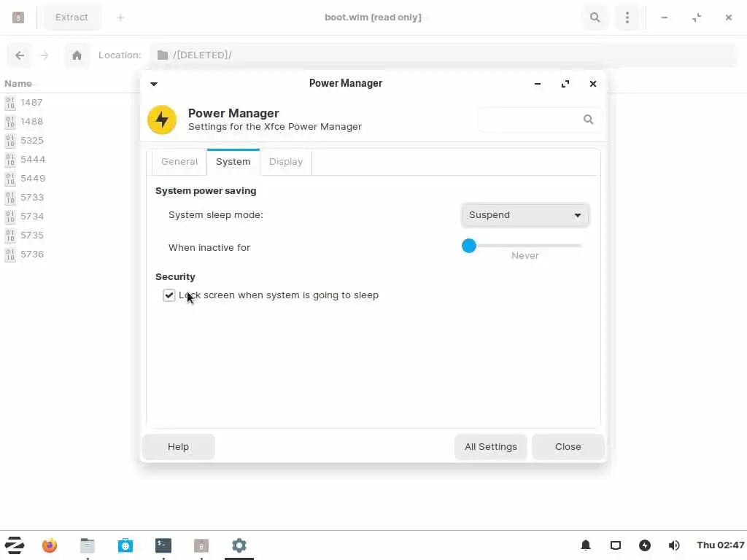Switch to the General tab
The image size is (747, 560).
click(179, 162)
